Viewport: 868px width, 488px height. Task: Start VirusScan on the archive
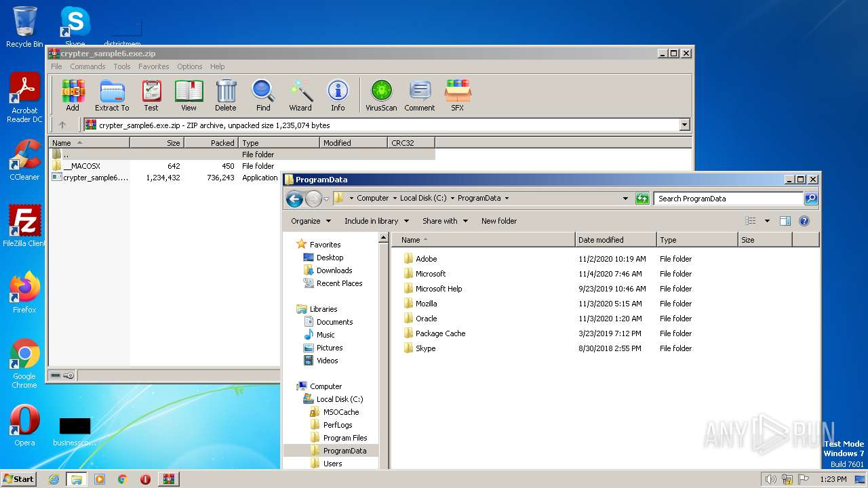point(381,96)
